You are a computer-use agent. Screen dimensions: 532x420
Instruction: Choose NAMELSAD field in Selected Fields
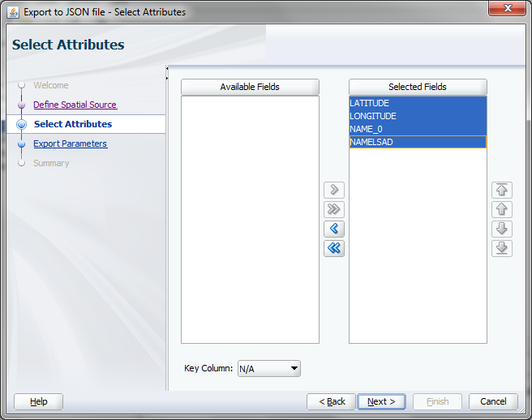pos(372,142)
